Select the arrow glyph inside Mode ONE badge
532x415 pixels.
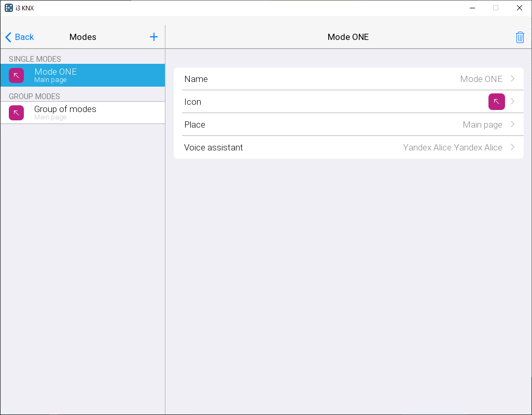point(16,75)
